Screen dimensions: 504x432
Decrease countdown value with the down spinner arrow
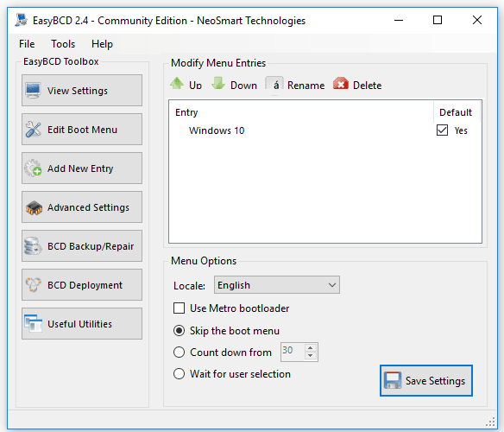coord(310,356)
